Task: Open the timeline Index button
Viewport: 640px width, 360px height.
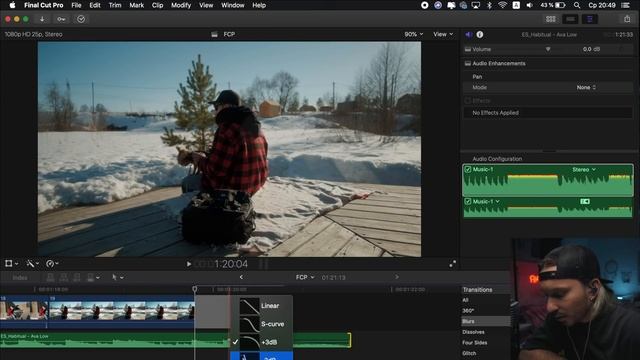Action: click(20, 278)
